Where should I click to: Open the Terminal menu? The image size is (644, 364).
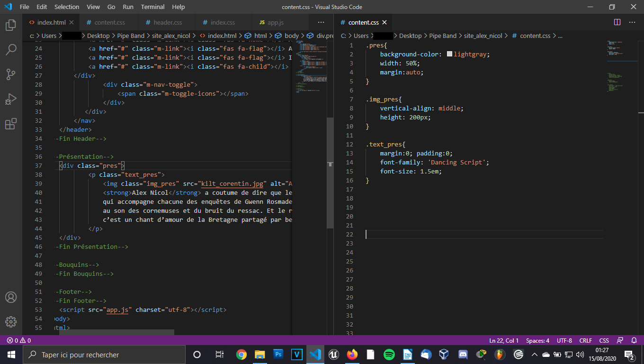tap(153, 7)
